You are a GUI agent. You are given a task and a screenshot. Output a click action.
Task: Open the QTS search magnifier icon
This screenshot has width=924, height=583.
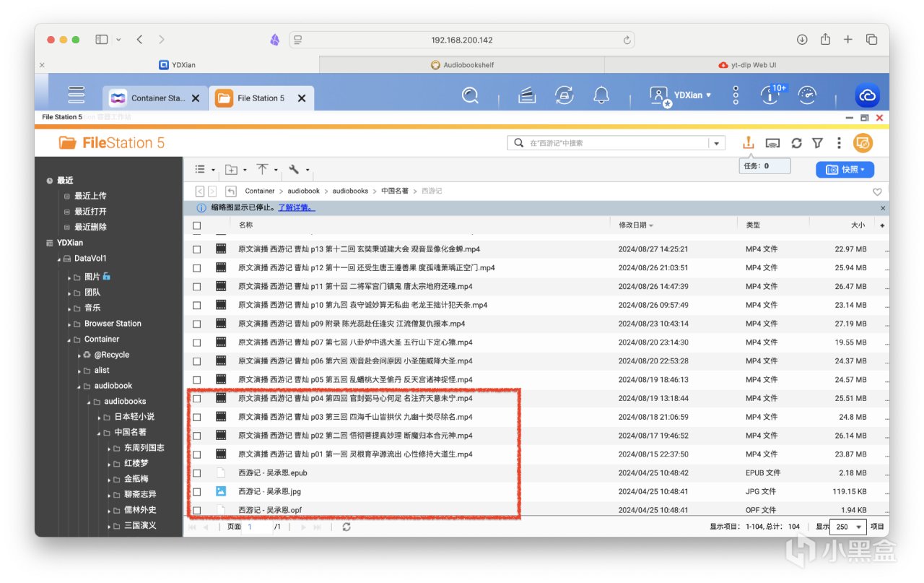(470, 95)
